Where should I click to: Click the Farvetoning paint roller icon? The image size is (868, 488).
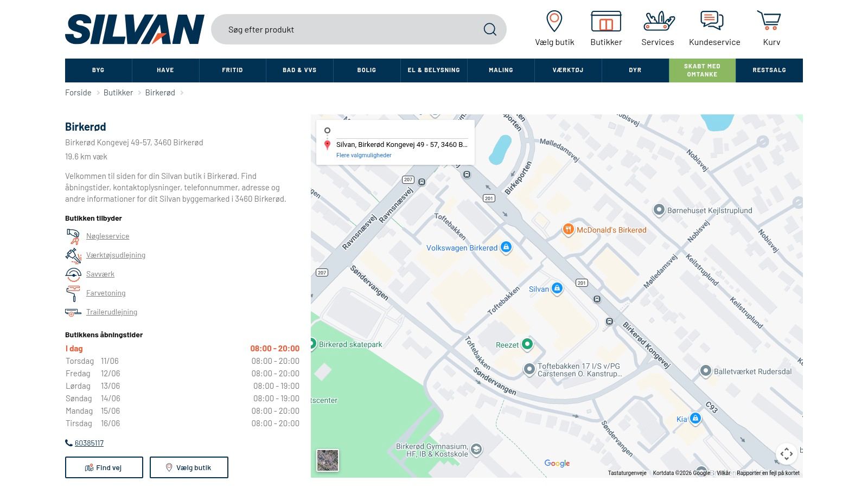[x=73, y=293]
